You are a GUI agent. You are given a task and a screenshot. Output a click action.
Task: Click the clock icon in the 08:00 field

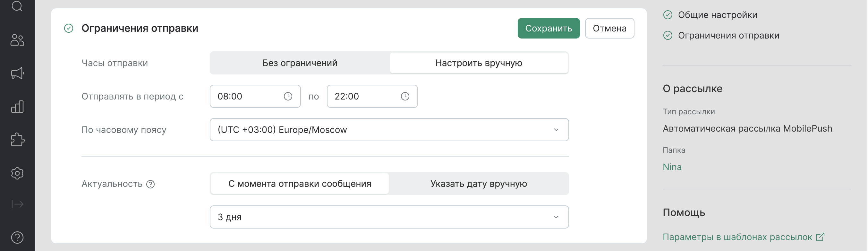(288, 97)
